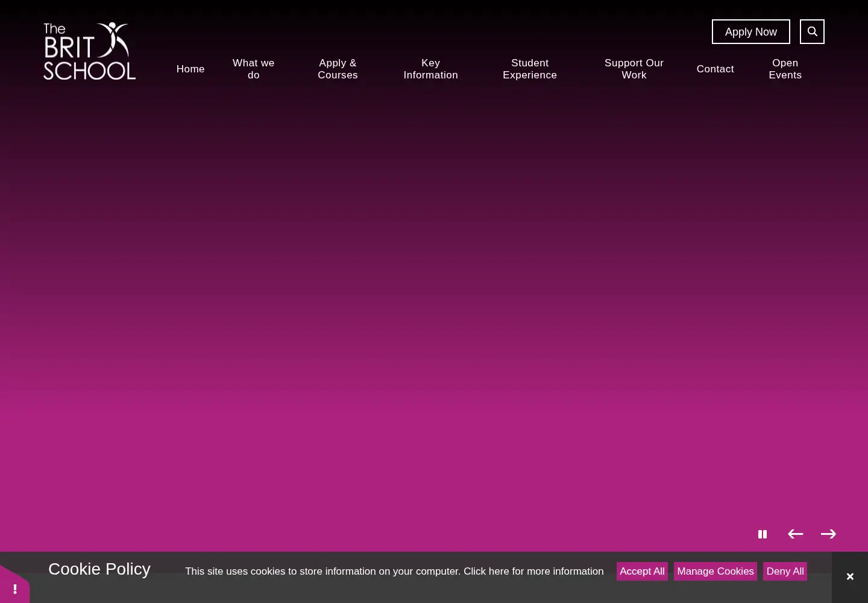The width and height of the screenshot is (868, 603).
Task: Open the Key Information menu
Action: (x=431, y=69)
